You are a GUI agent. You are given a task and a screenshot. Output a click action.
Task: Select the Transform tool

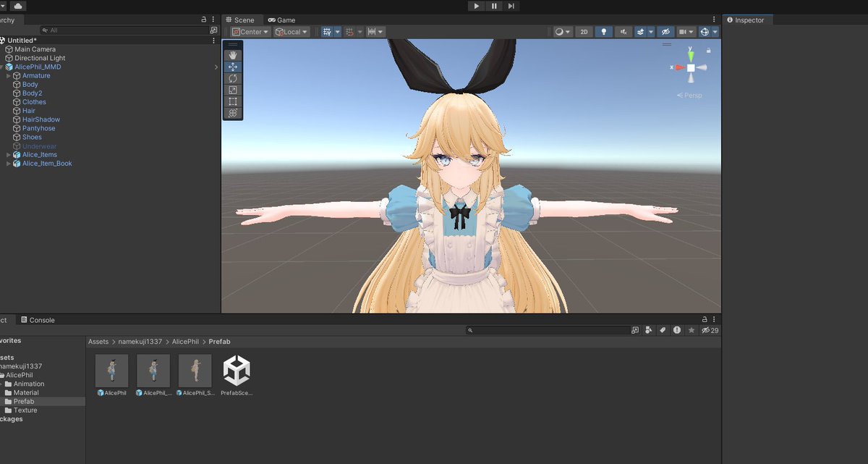(x=233, y=113)
